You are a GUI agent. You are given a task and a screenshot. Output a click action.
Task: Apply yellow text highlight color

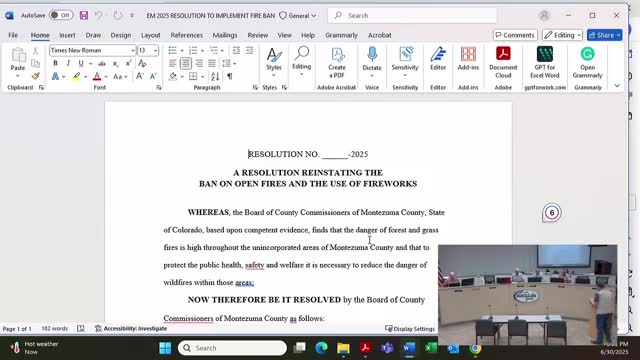76,76
